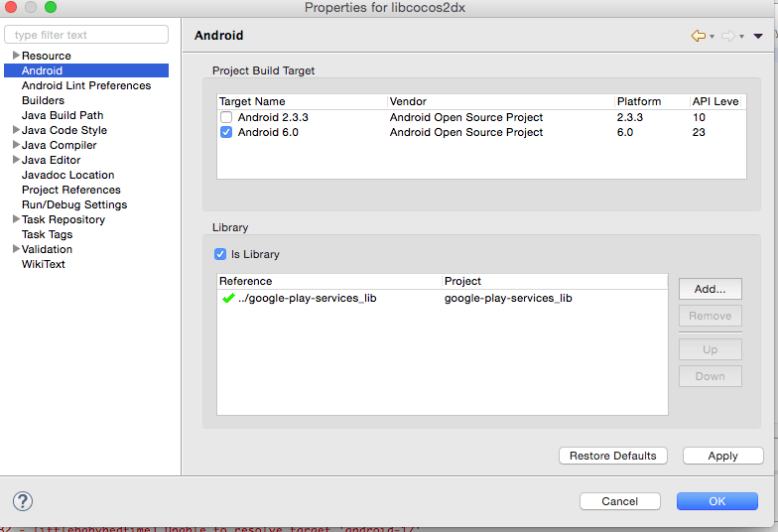Select Java Build Path in sidebar
778x532 pixels.
coord(63,115)
